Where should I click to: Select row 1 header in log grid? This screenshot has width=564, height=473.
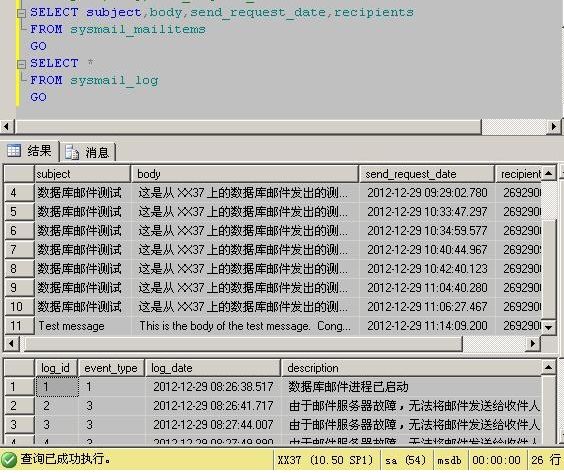pos(19,387)
